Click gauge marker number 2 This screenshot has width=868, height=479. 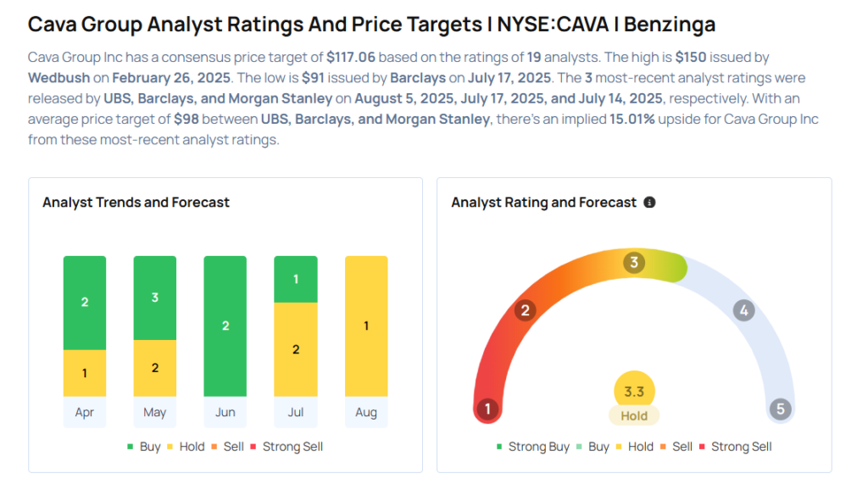tap(525, 310)
